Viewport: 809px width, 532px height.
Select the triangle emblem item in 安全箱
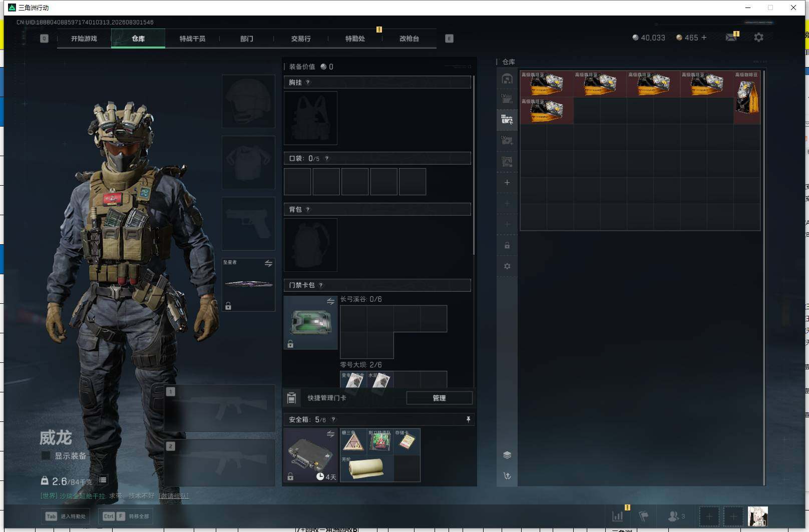click(x=353, y=441)
